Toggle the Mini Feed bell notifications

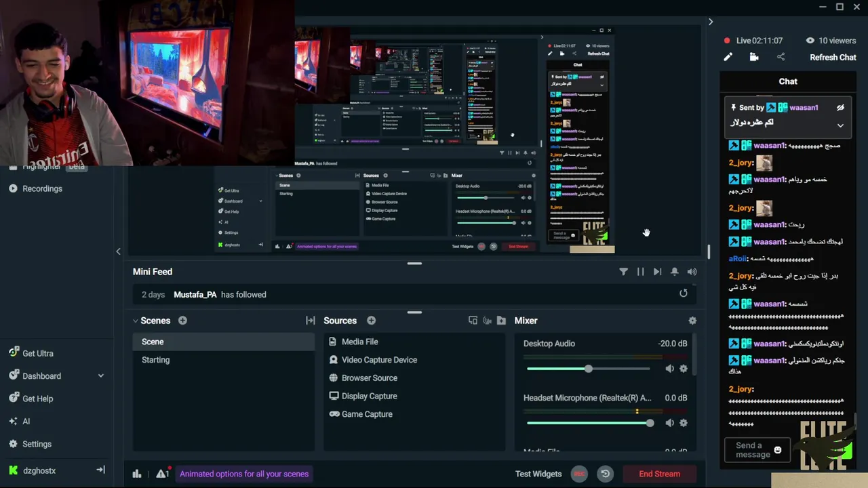point(674,272)
